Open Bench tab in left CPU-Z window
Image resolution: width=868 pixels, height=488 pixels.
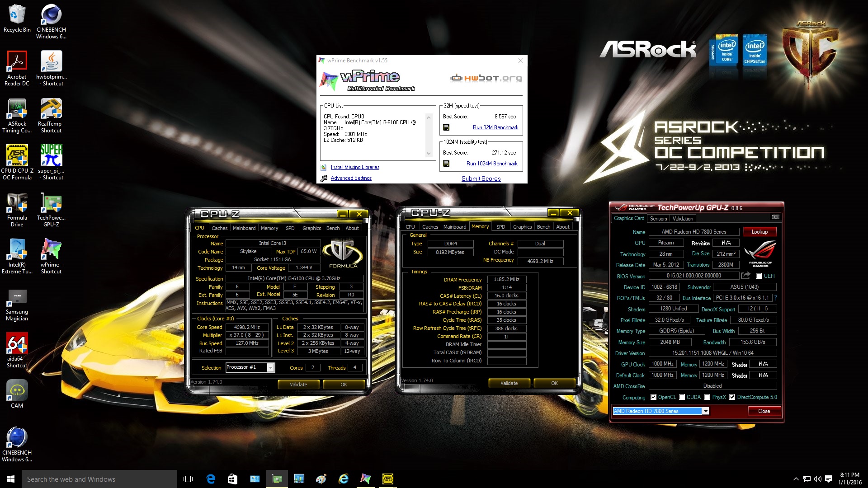click(333, 228)
